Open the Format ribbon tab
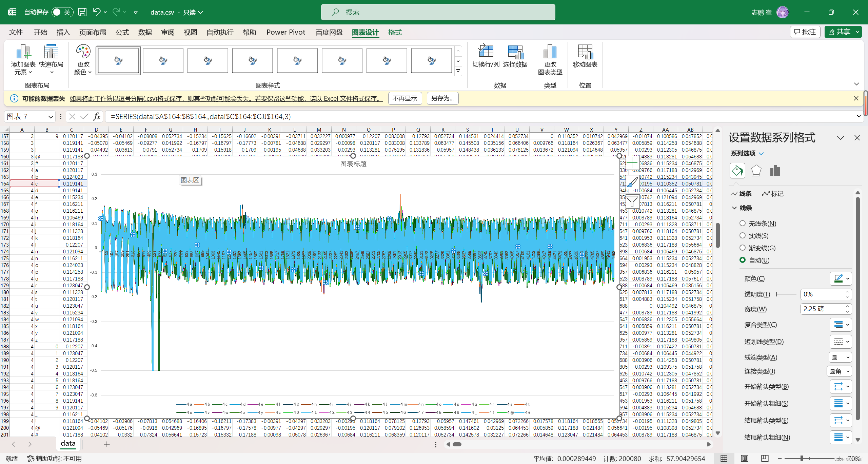 coord(395,32)
